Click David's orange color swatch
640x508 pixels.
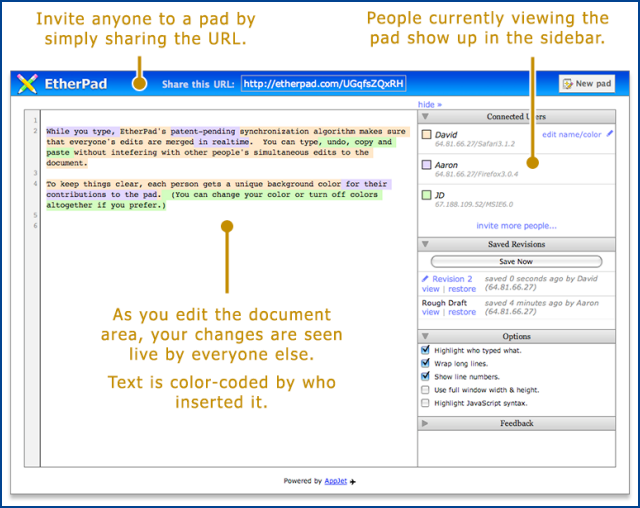pyautogui.click(x=427, y=134)
